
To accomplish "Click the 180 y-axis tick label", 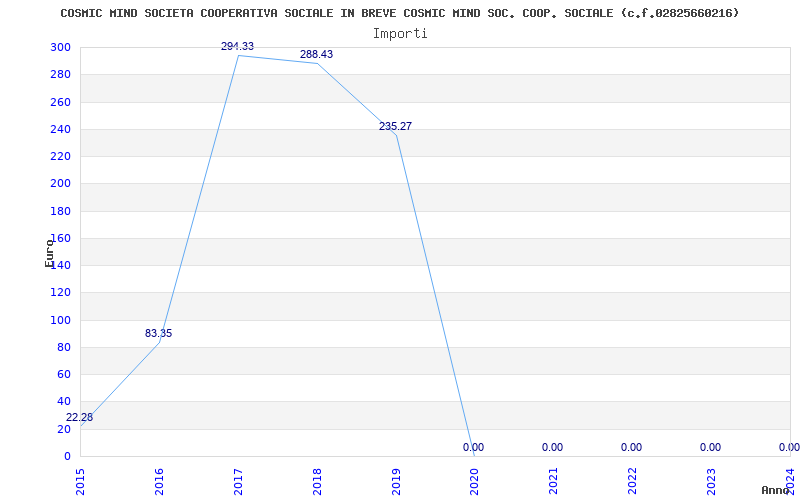I will tap(60, 211).
